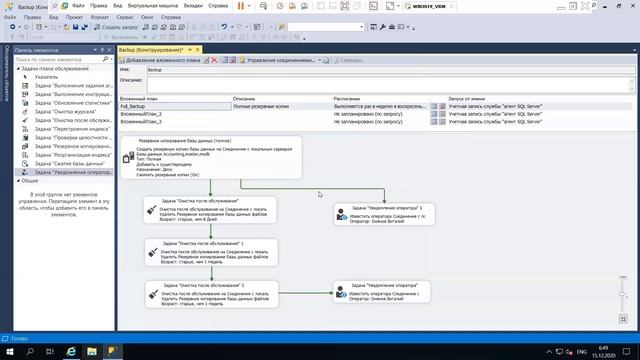The width and height of the screenshot is (640, 360).
Task: Open the Обозреватель объектов side tab
Action: [x=6, y=73]
